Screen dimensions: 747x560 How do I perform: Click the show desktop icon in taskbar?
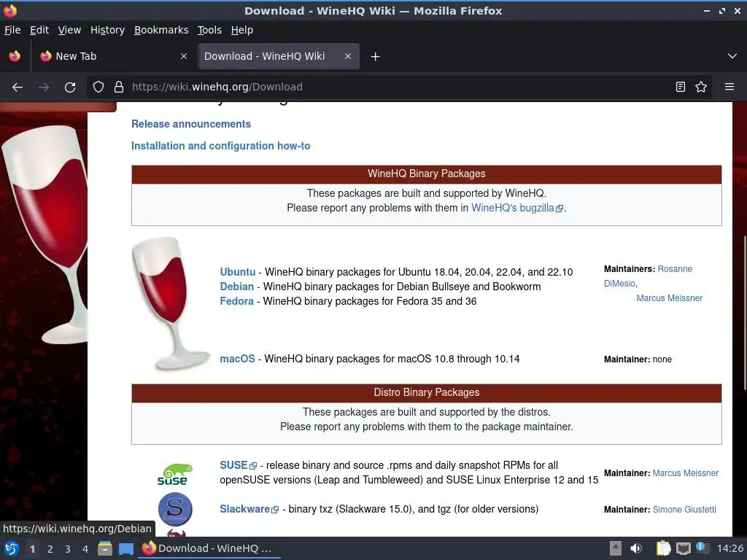126,548
